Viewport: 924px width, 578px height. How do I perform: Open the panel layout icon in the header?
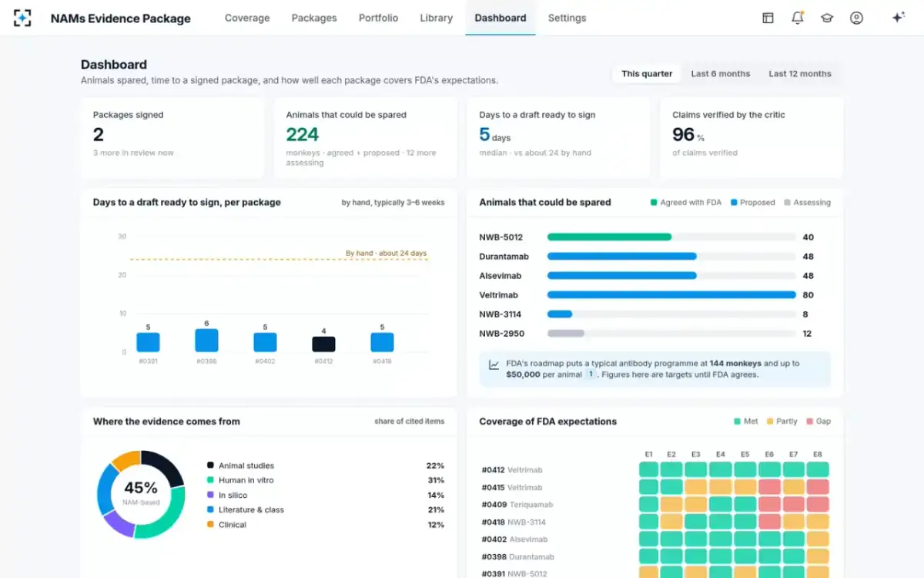768,18
